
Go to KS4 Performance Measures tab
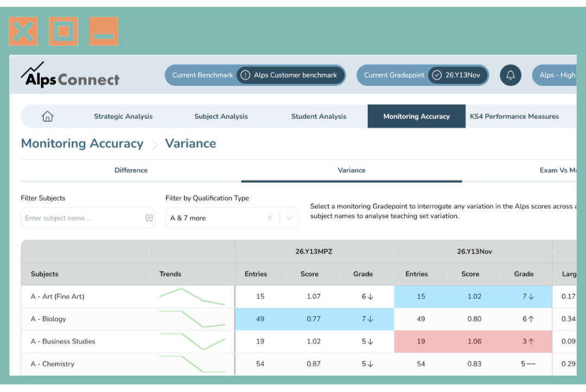coord(514,116)
